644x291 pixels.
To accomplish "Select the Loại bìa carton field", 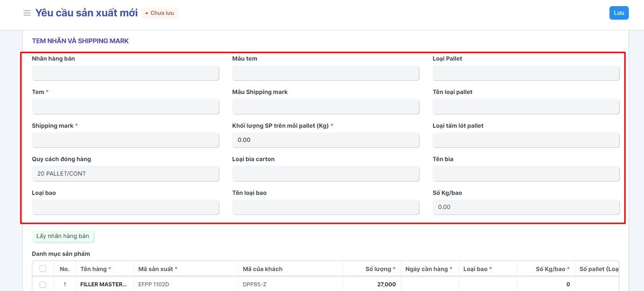I will click(x=325, y=174).
